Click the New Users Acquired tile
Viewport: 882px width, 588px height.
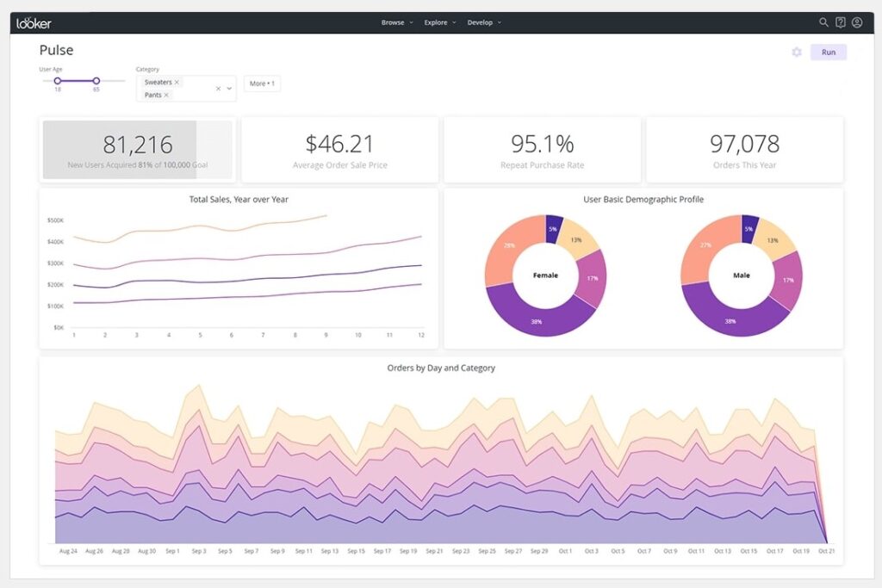coord(138,150)
